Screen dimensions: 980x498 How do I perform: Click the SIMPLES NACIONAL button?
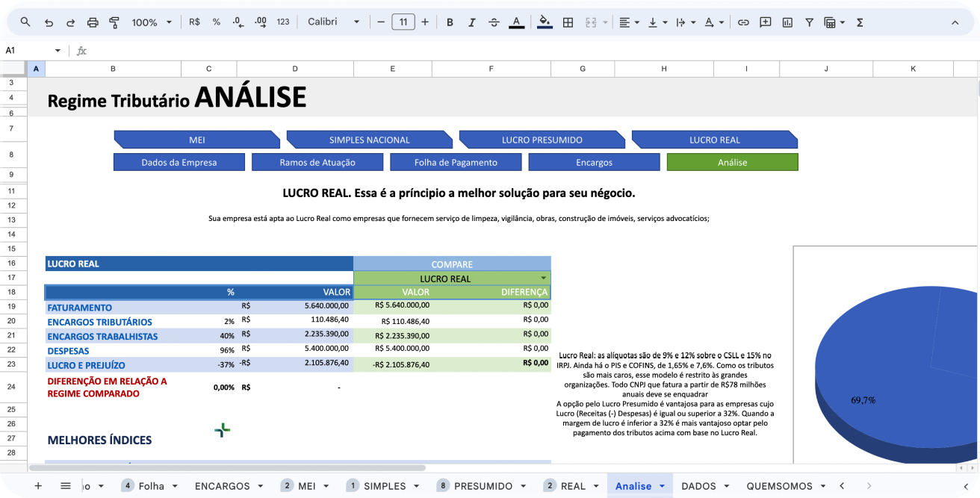tap(370, 140)
